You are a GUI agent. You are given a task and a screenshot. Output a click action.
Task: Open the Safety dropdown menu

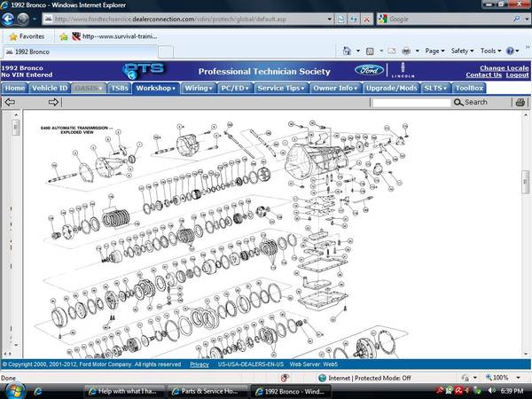pyautogui.click(x=462, y=51)
